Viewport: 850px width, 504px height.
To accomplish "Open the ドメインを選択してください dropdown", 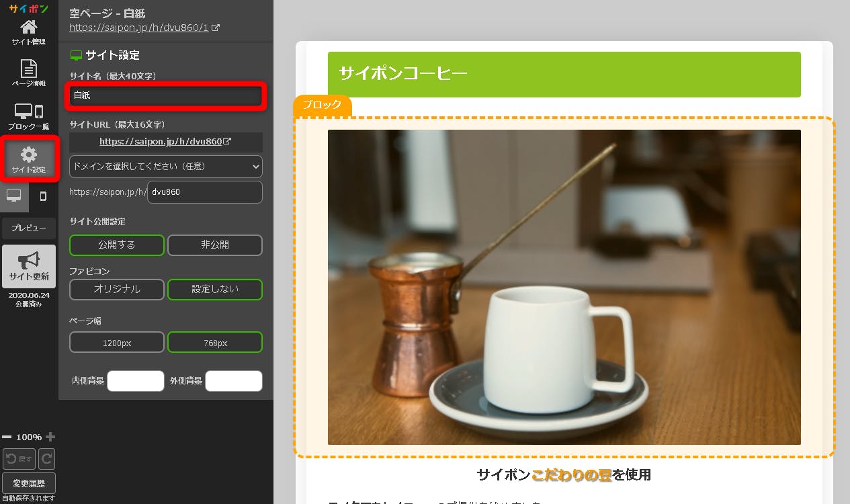I will click(165, 166).
